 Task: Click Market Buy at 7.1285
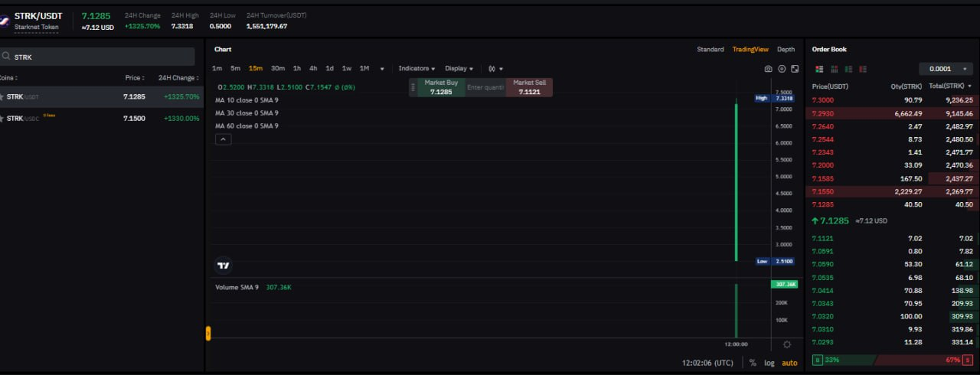(441, 87)
